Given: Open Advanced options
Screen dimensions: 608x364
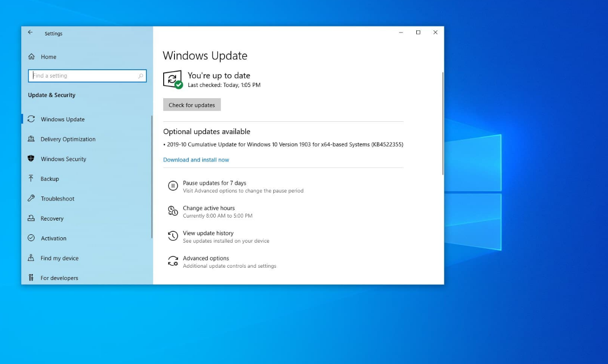Looking at the screenshot, I should click(206, 258).
